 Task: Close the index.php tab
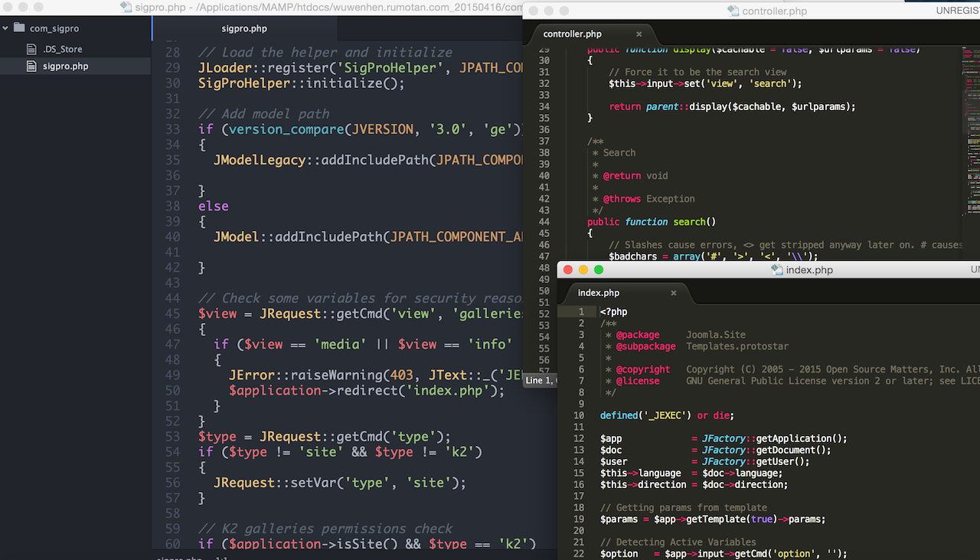[674, 292]
